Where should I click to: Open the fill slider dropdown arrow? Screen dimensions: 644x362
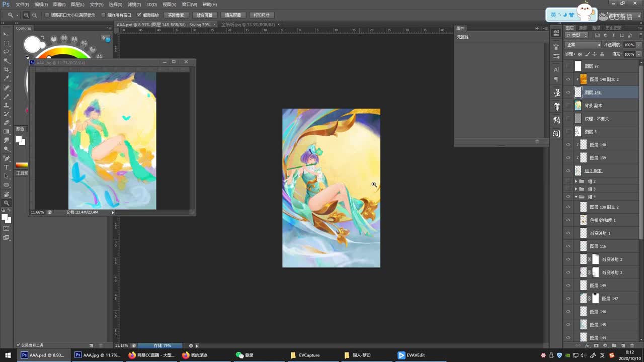(639, 54)
